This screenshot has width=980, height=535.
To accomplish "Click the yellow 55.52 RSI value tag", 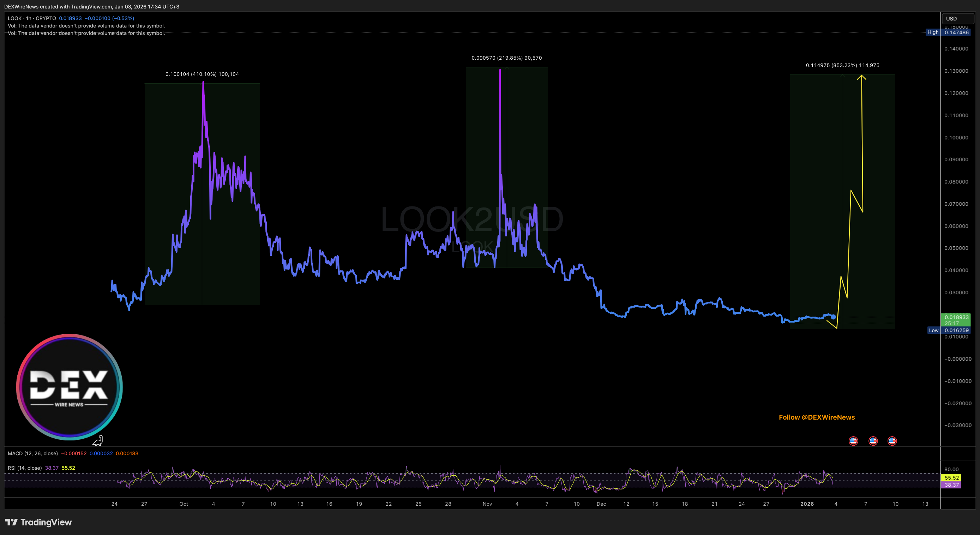I will point(951,477).
